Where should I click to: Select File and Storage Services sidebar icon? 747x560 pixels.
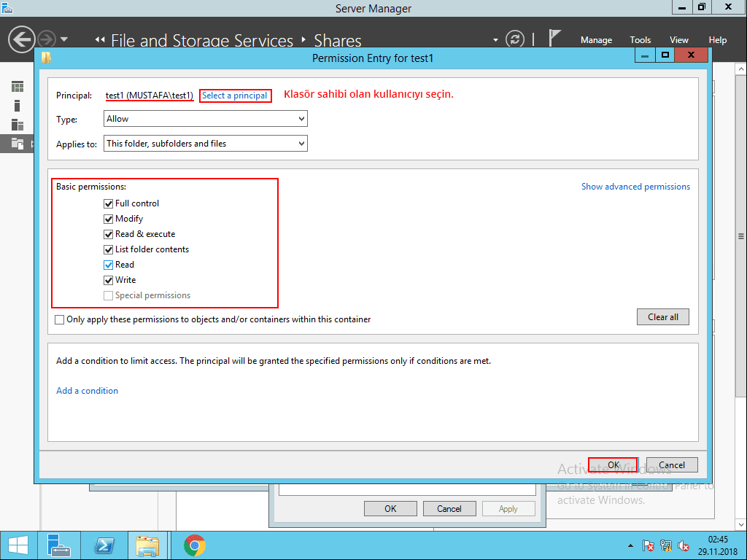coord(18,144)
